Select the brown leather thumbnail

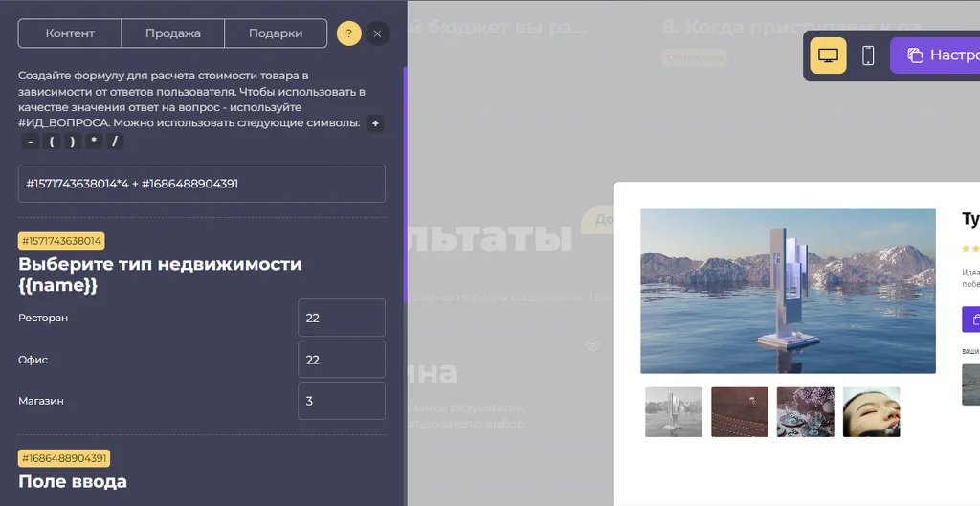tap(740, 412)
